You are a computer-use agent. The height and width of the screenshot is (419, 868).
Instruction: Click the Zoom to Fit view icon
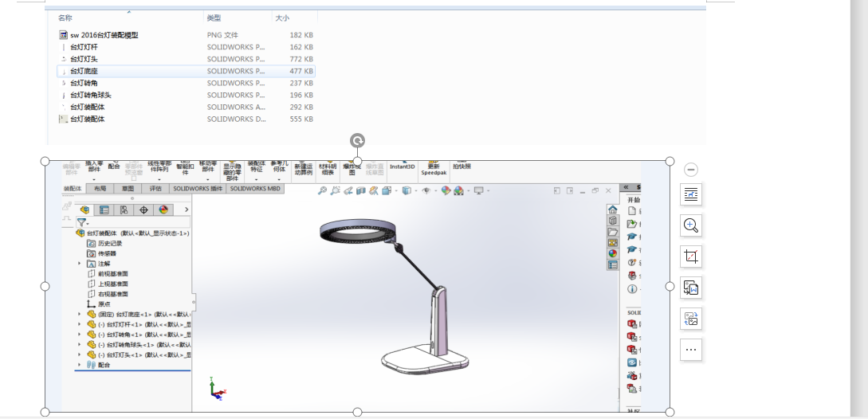click(x=322, y=190)
